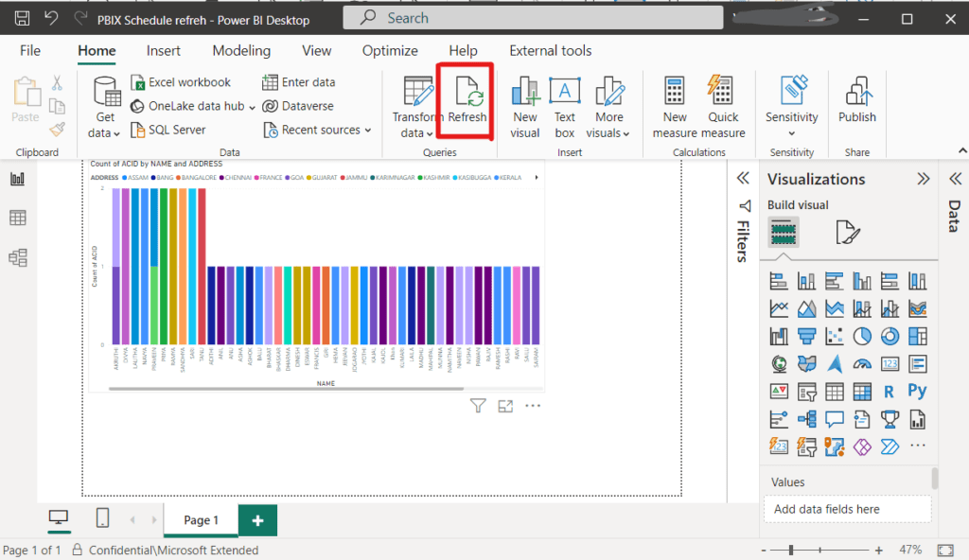Click the filter icon below the chart
The width and height of the screenshot is (969, 560).
(478, 406)
